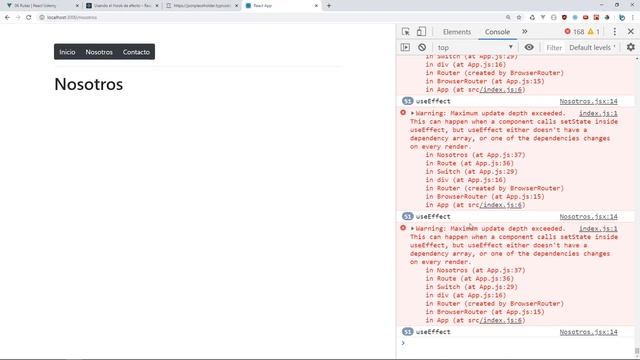Select the Console tab
The height and width of the screenshot is (360, 640).
tap(497, 32)
